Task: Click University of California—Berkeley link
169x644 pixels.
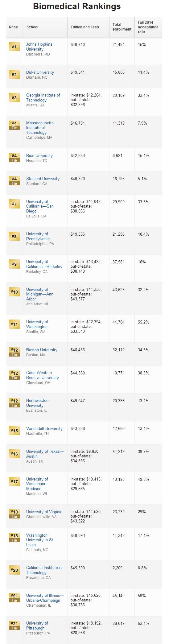Action: click(44, 264)
